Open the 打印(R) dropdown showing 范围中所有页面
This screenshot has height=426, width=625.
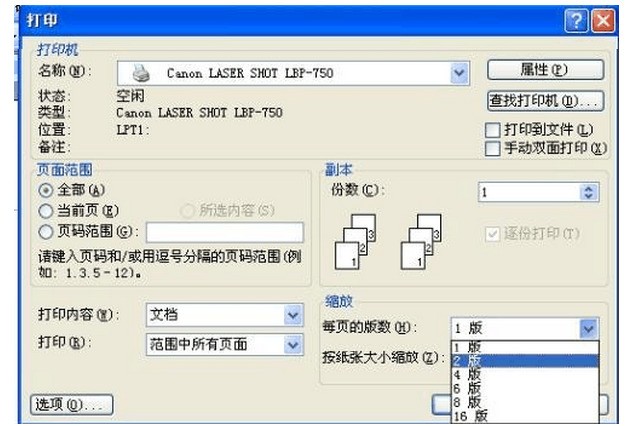click(x=225, y=344)
